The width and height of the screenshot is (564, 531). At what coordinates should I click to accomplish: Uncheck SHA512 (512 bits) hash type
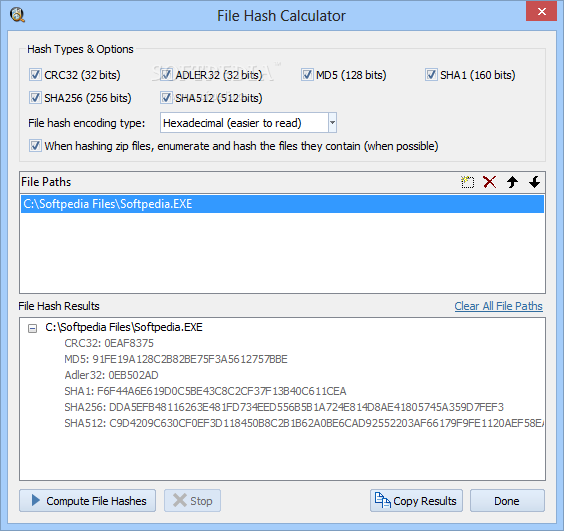tap(166, 98)
